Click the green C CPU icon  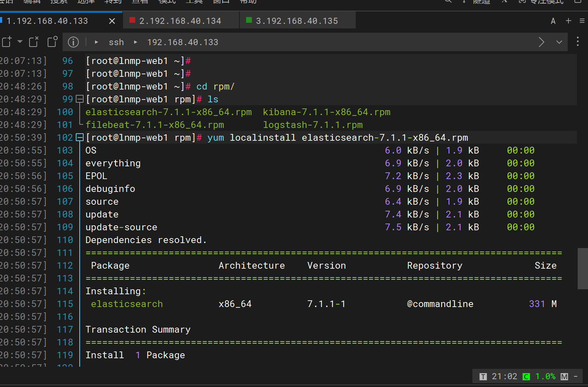(526, 377)
